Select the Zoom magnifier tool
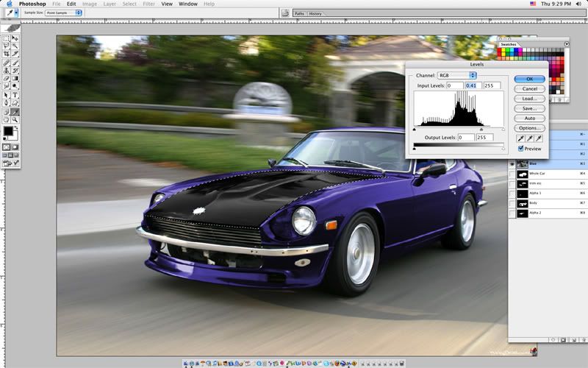This screenshot has width=588, height=368. 16,119
